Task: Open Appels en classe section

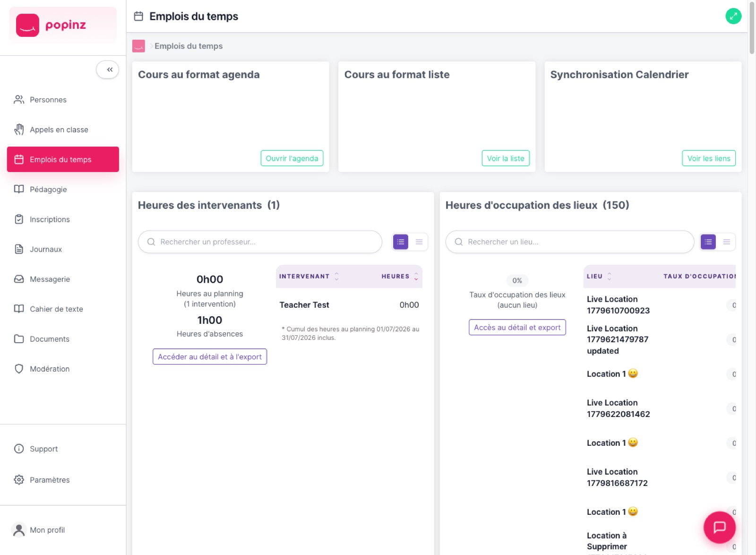Action: [x=63, y=130]
